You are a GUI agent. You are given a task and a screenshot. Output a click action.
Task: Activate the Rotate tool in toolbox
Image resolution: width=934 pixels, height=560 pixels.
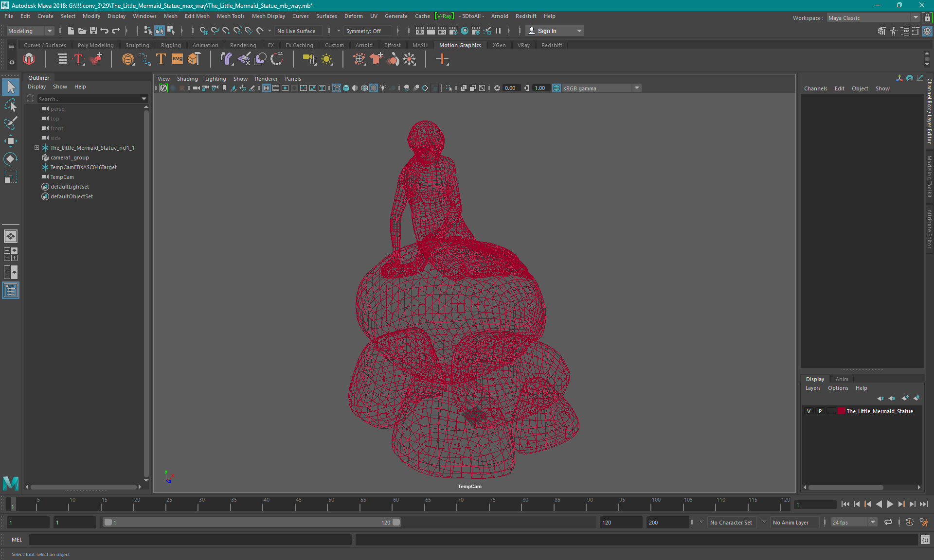pos(11,159)
